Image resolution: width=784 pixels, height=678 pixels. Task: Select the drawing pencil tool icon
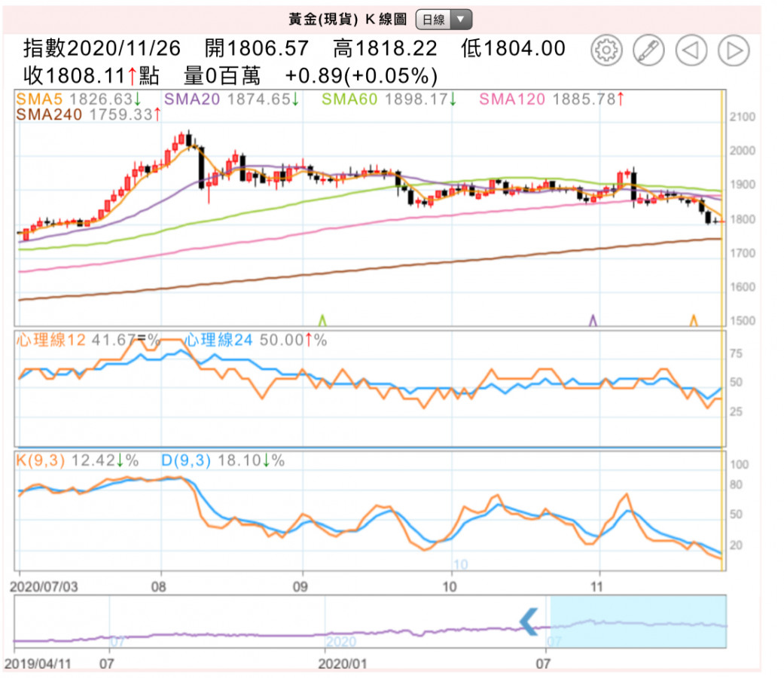[648, 50]
